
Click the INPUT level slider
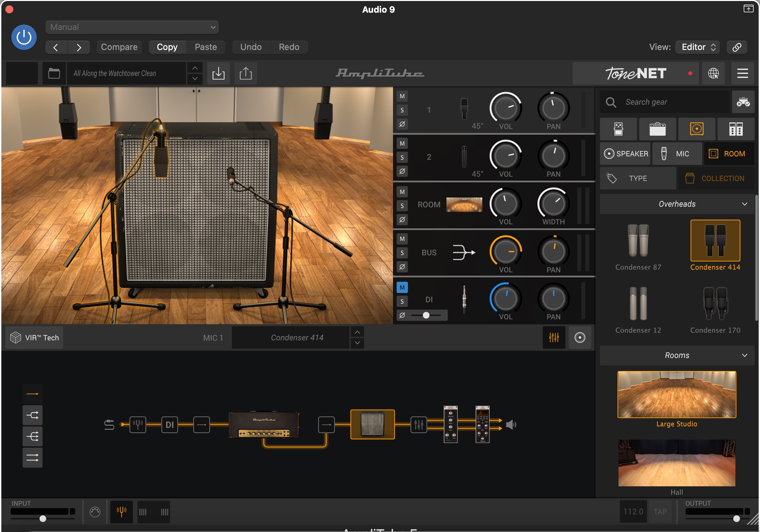point(43,519)
